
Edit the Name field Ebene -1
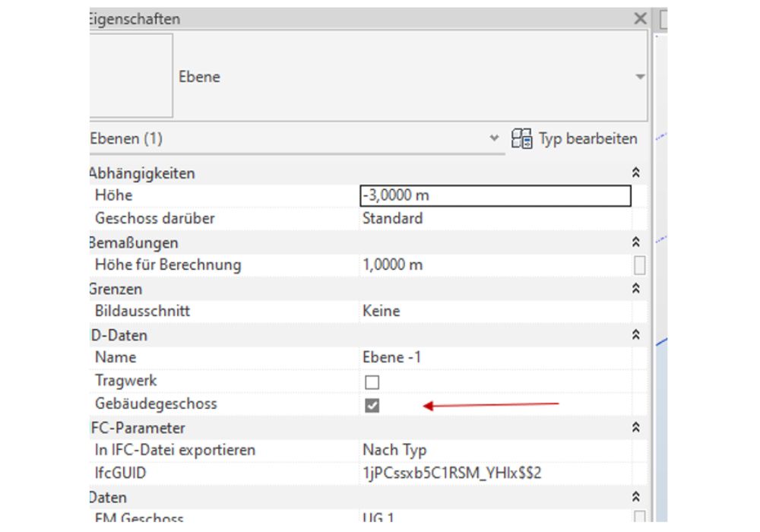(x=495, y=357)
